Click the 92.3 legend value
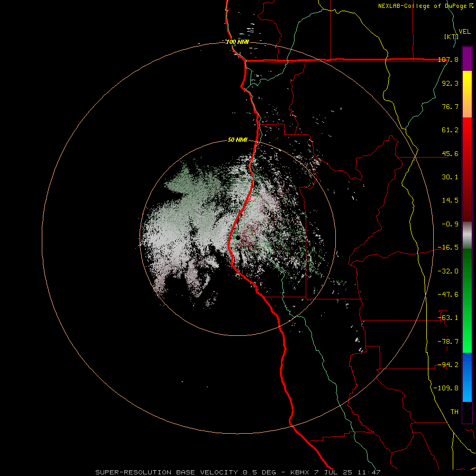 [x=450, y=83]
